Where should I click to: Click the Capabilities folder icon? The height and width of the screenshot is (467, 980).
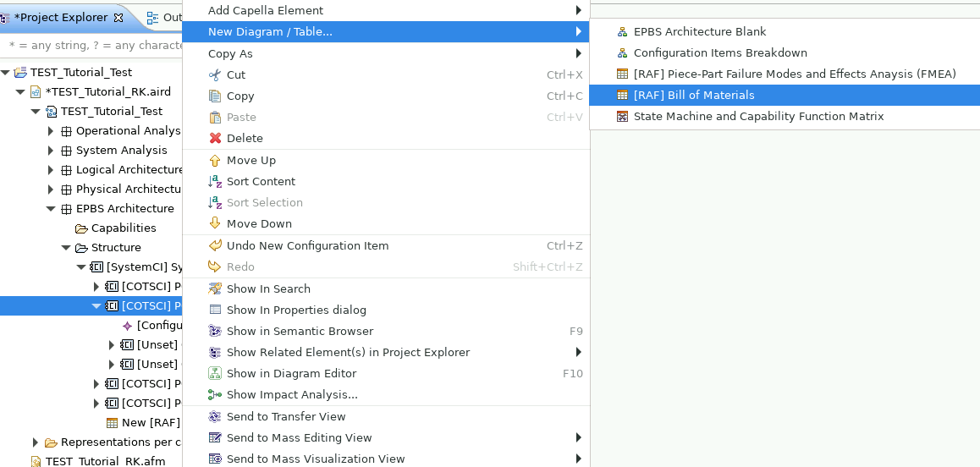pyautogui.click(x=81, y=228)
